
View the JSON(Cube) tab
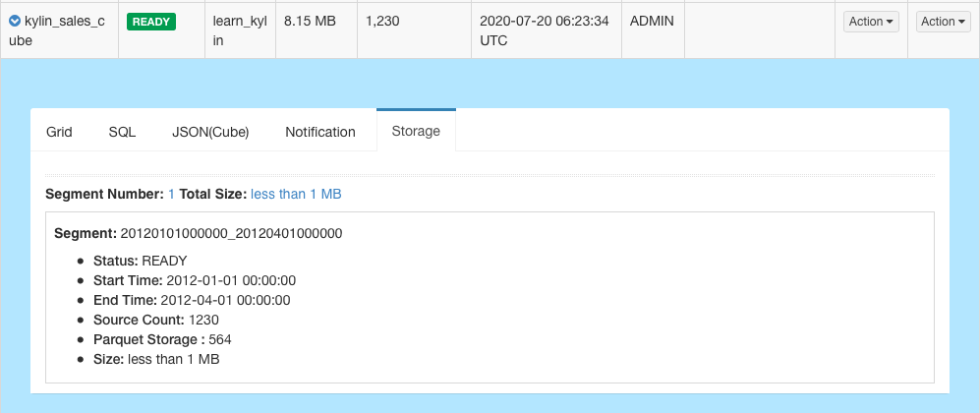point(210,132)
